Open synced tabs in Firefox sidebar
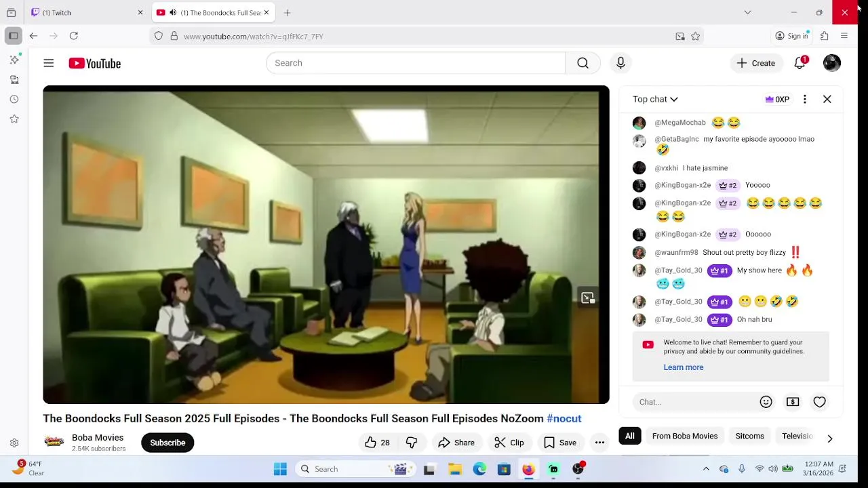 pos(14,79)
